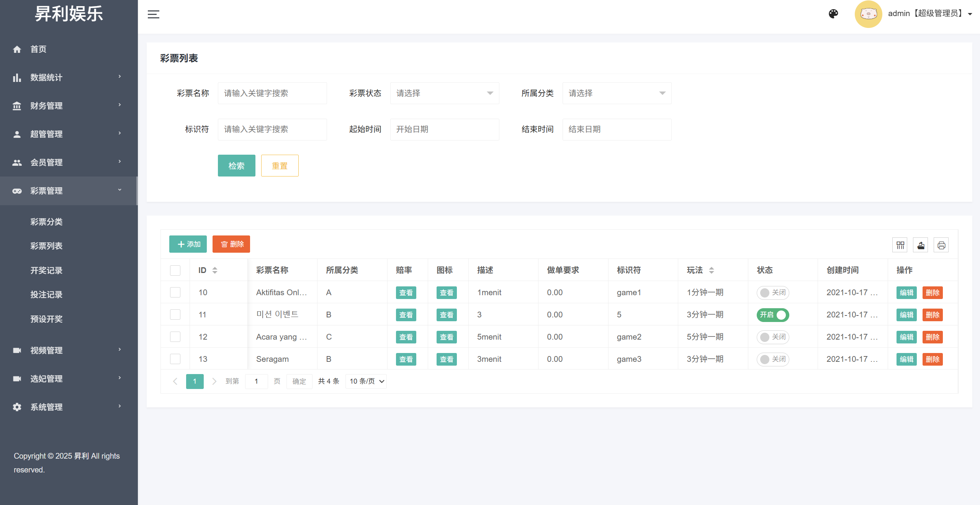980x505 pixels.
Task: Click the 开始日期 date input field
Action: tap(444, 129)
